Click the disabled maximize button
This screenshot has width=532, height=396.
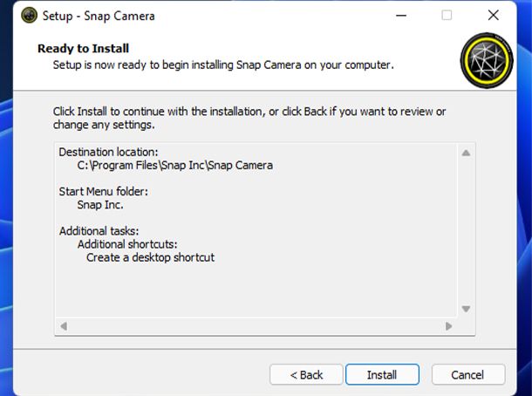[x=447, y=16]
